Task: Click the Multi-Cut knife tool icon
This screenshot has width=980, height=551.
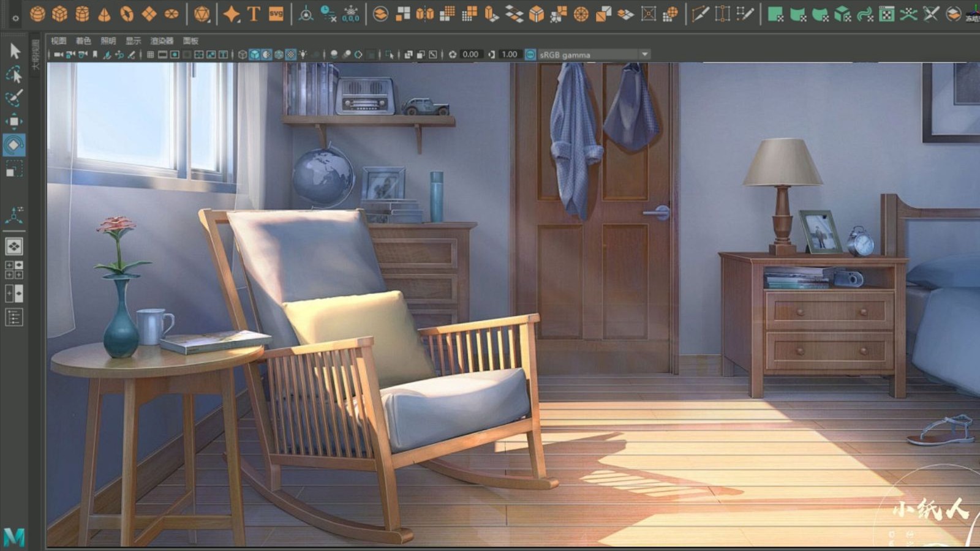Action: click(700, 13)
